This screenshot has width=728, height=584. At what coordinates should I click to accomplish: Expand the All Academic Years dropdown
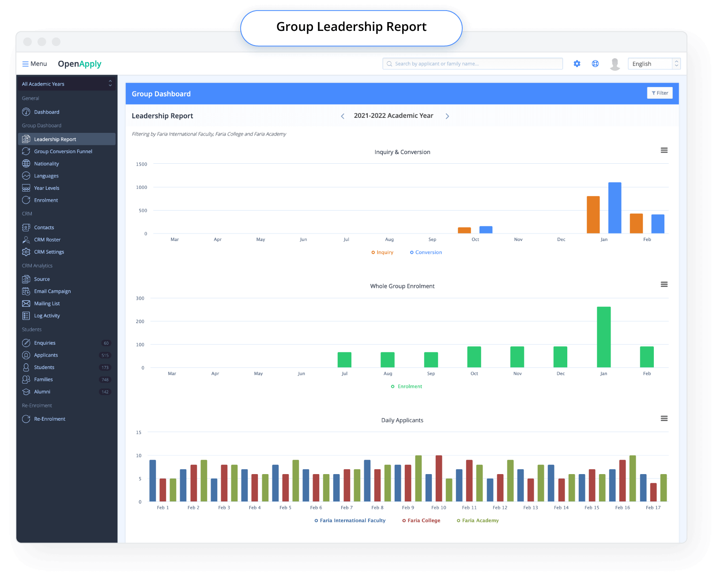pyautogui.click(x=66, y=84)
